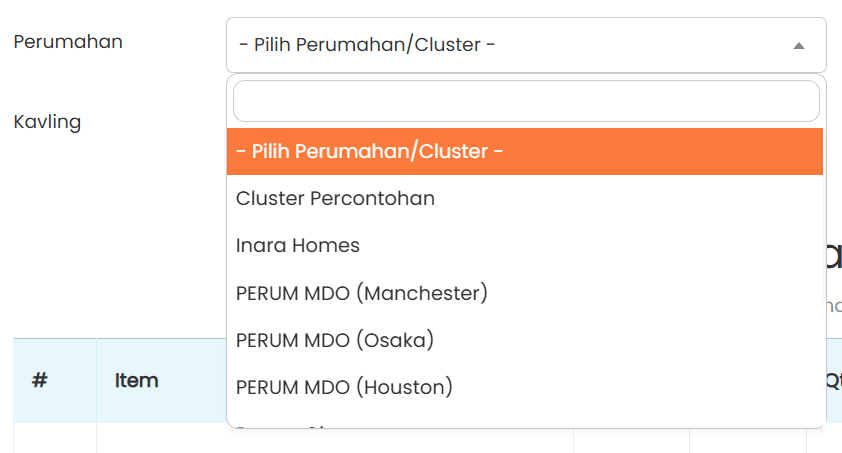Click the dropdown arrow in the Perumahan field
This screenshot has width=842, height=453.
[798, 46]
